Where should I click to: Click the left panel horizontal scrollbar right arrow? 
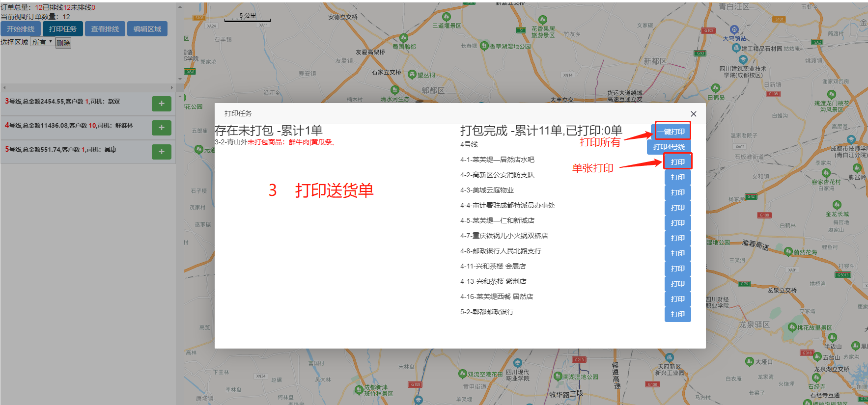[172, 87]
